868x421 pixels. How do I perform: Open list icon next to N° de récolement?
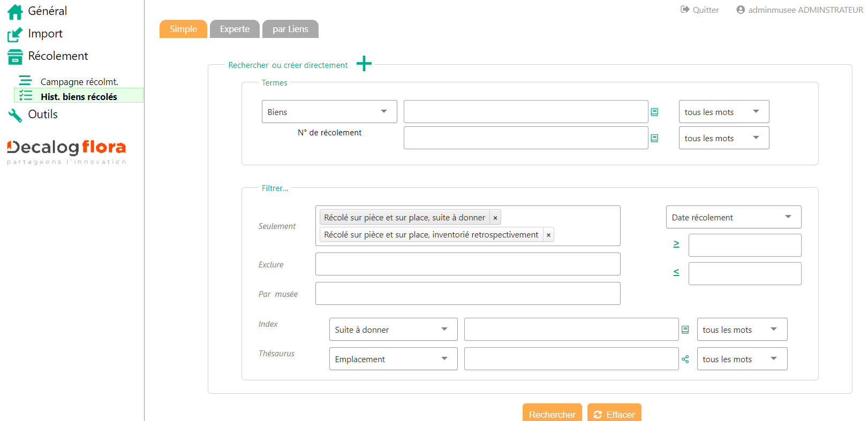654,138
